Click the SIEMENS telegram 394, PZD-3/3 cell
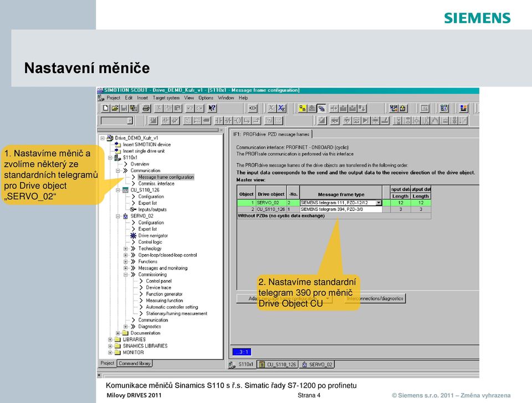Viewport: 532px width, 403px height. [341, 209]
